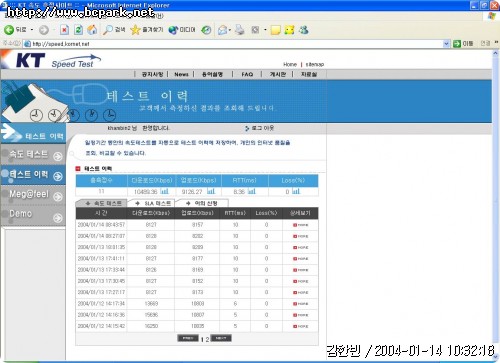Open 속도 테스트 in the left sidebar
The width and height of the screenshot is (500, 363).
(33, 155)
